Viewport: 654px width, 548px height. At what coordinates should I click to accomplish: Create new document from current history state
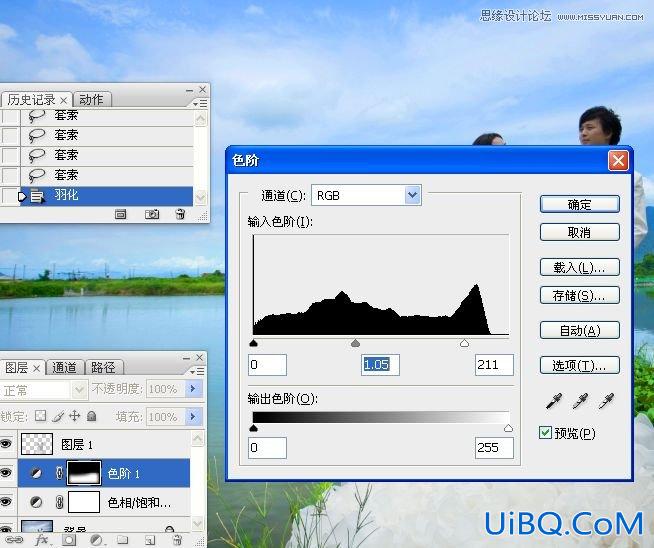tap(121, 214)
